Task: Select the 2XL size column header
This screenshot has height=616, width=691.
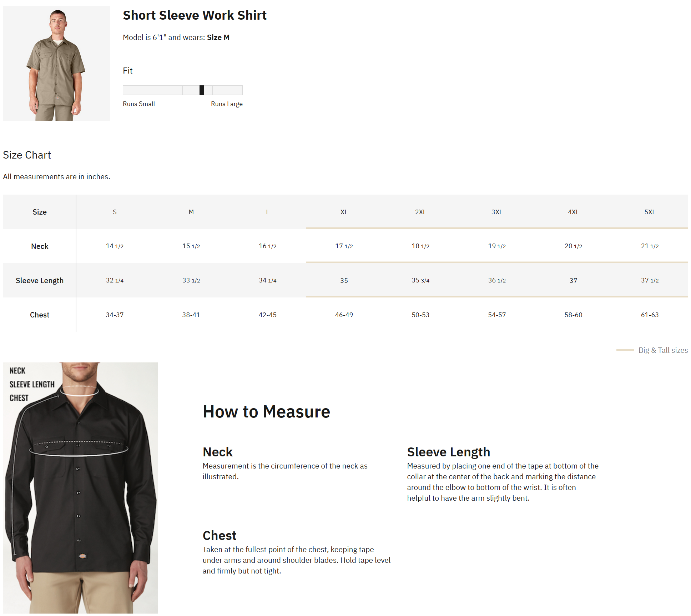Action: (x=420, y=212)
